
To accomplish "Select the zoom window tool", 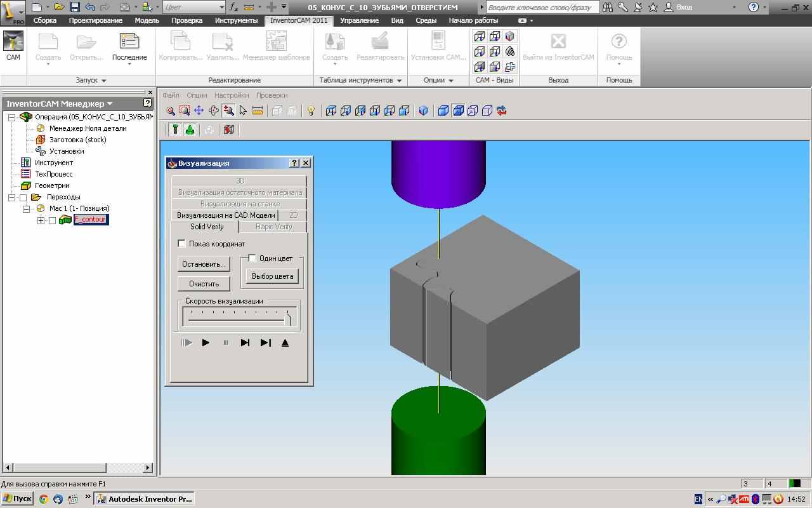I will [185, 110].
